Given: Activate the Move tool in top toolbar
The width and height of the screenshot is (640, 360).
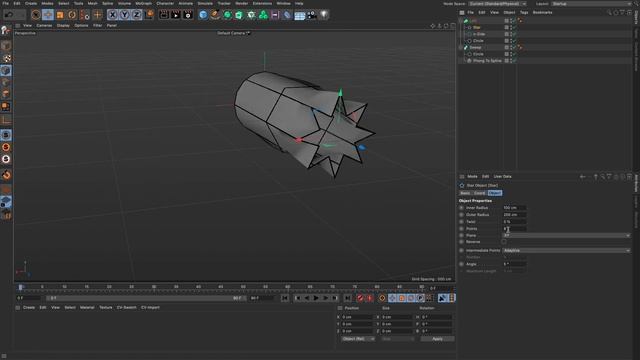Looking at the screenshot, I should (48, 15).
